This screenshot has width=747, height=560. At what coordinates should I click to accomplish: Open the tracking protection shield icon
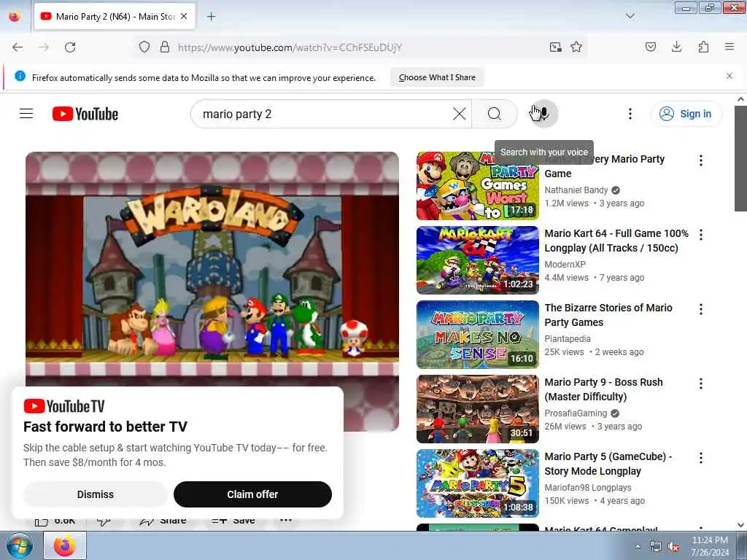point(144,47)
